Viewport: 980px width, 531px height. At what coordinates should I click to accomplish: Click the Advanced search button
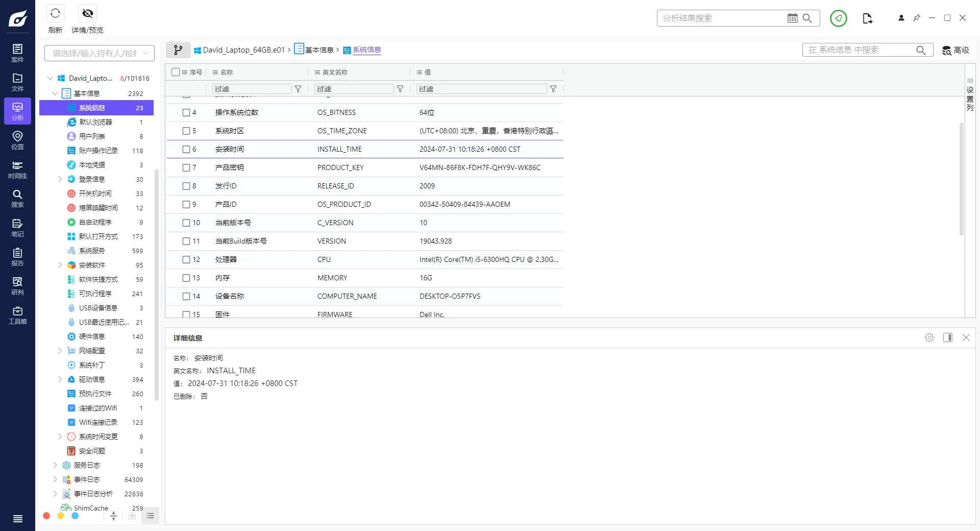tap(955, 50)
